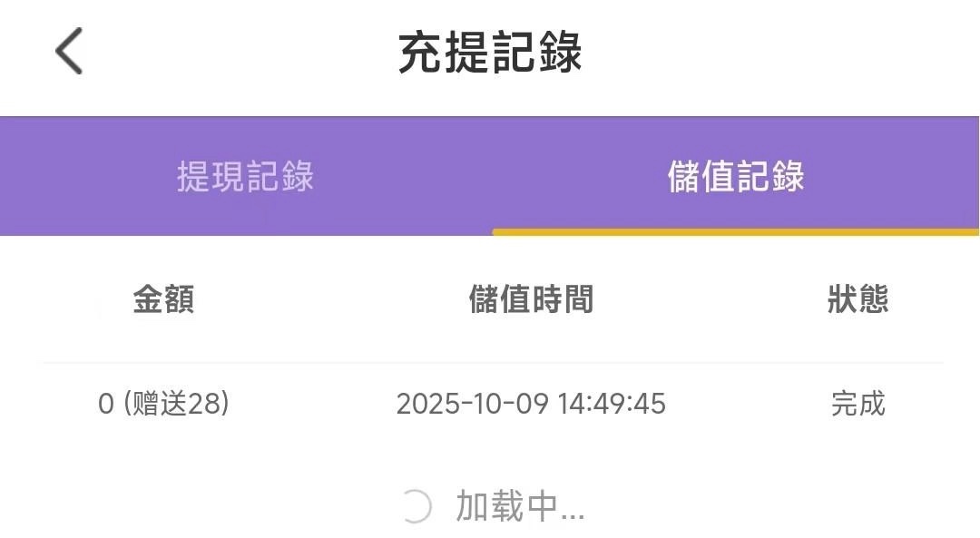Click the 充提記錄 page title

(490, 52)
